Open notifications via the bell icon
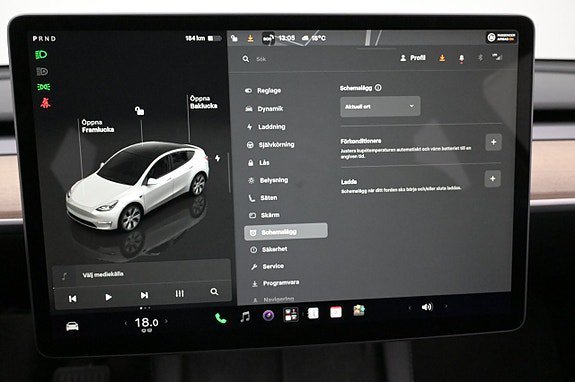 click(461, 58)
